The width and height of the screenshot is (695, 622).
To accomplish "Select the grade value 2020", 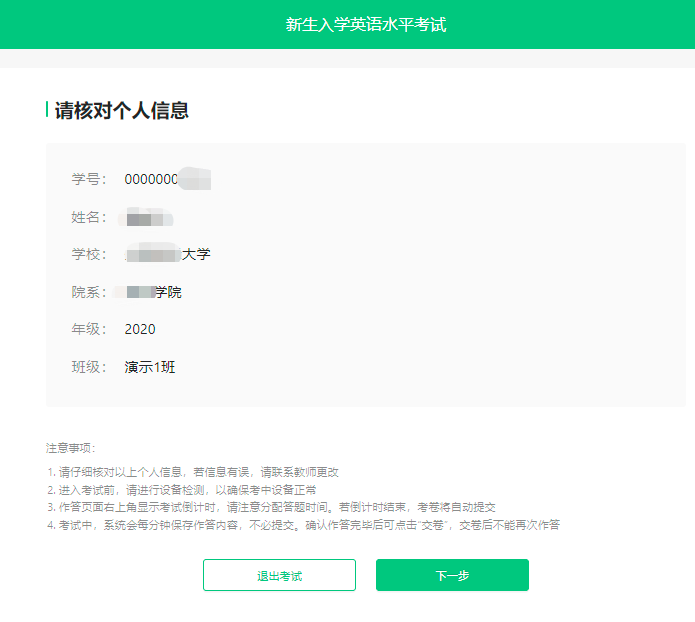I will (140, 329).
